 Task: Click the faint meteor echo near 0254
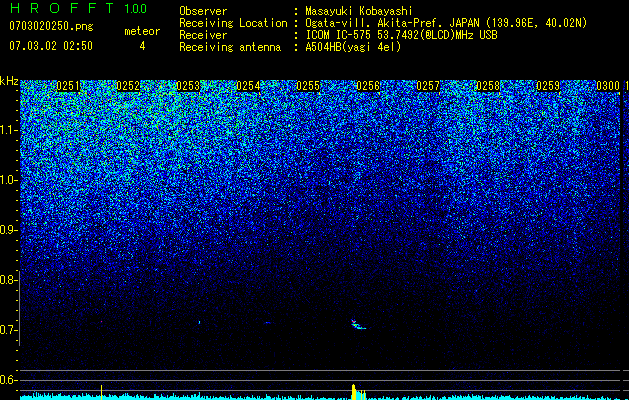(x=268, y=322)
